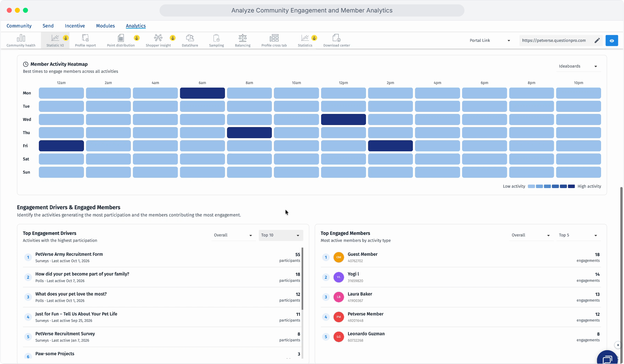Open Balancing scales icon
The width and height of the screenshot is (624, 364).
click(x=243, y=38)
